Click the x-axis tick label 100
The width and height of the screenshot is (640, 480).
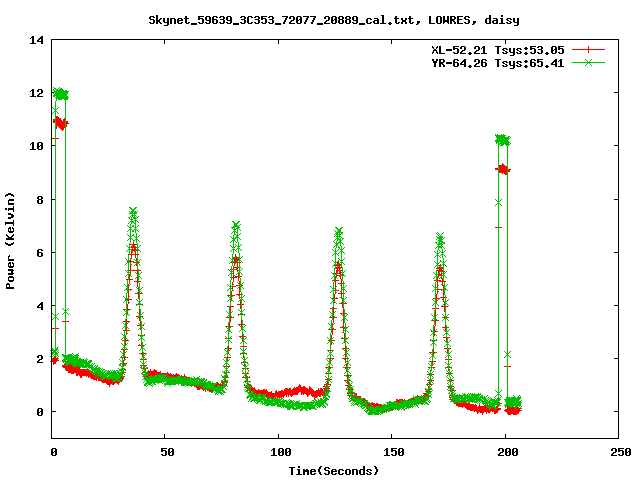pyautogui.click(x=281, y=452)
